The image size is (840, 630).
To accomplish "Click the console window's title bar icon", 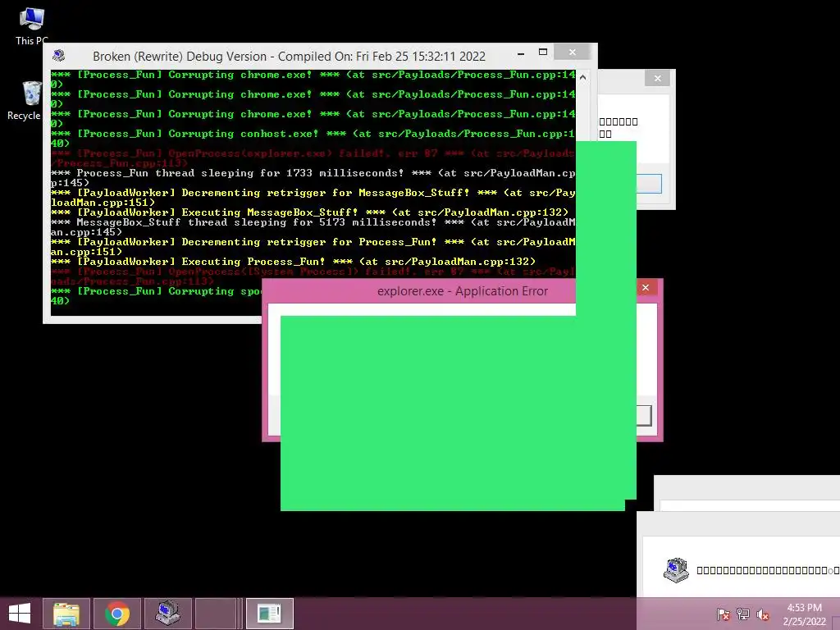I will click(x=59, y=56).
